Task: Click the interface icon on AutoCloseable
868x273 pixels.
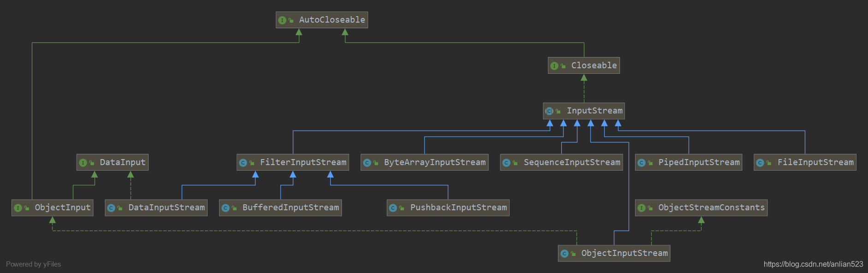Action: coord(282,20)
